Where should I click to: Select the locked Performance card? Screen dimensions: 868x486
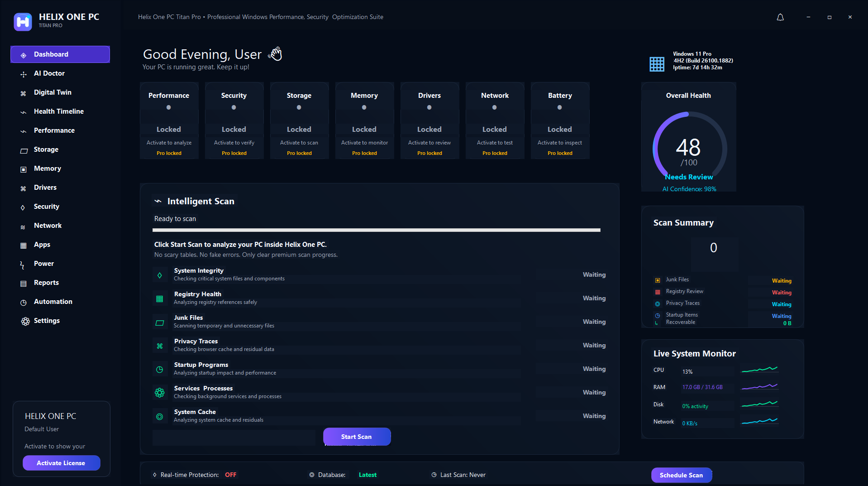[169, 120]
